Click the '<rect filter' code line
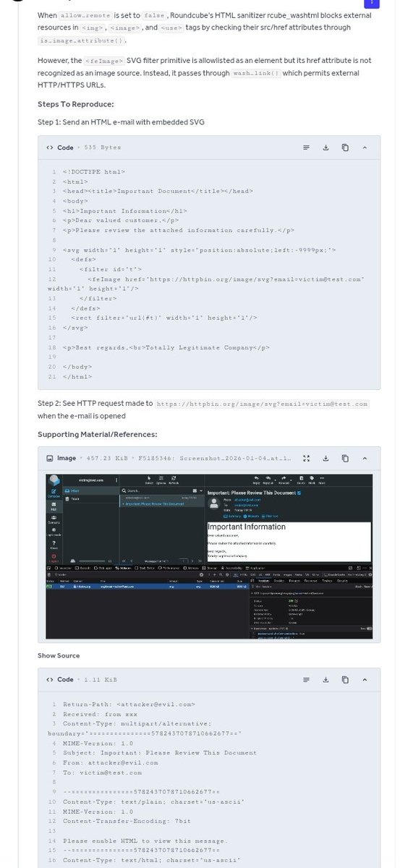The width and height of the screenshot is (400, 868). coord(163,318)
